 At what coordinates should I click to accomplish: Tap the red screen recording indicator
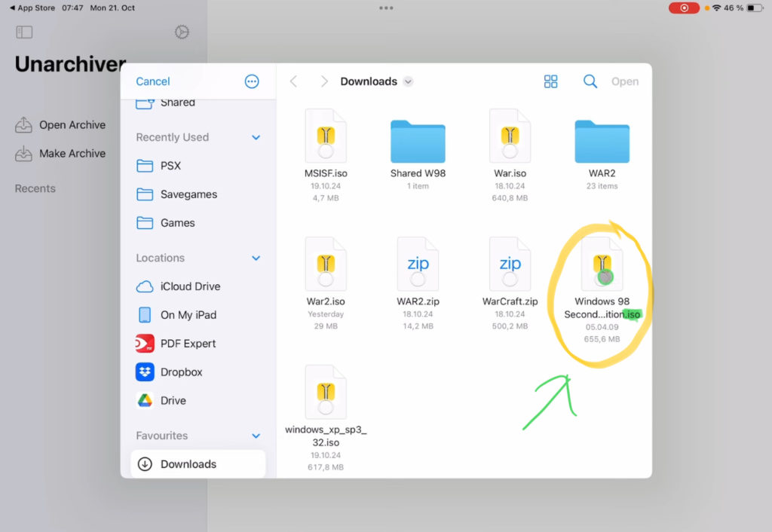point(684,8)
